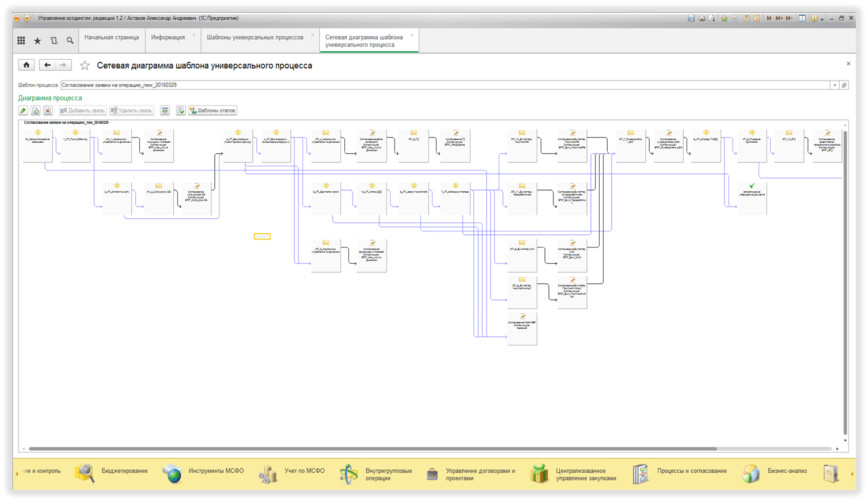Viewport: 868px width, 502px height.
Task: Click the print icon in title bar
Action: pos(702,18)
